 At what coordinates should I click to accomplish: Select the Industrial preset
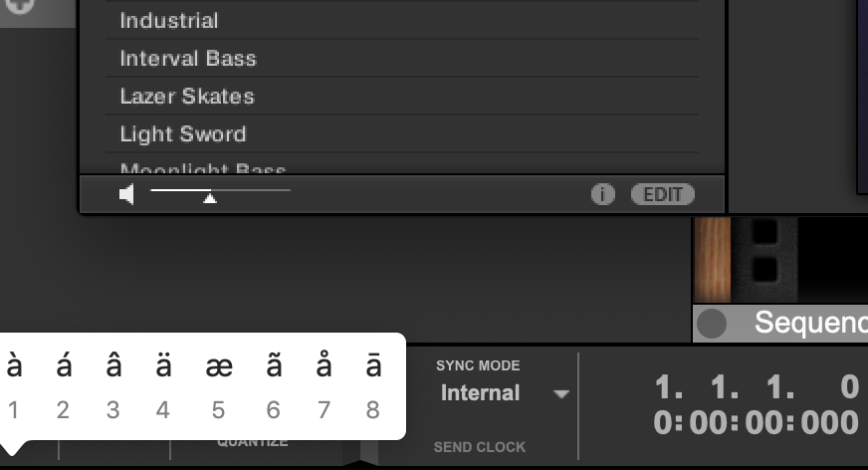coord(402,21)
